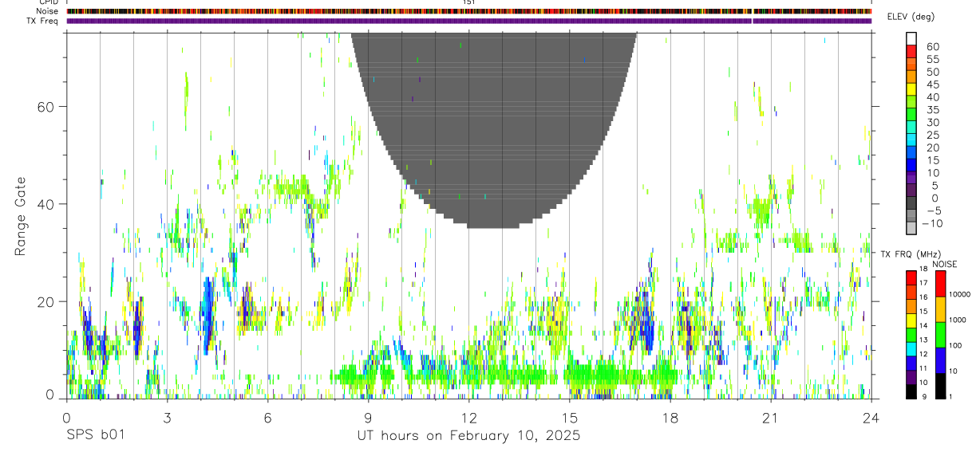Click the black NOISE swatch between 1 and 10

(x=940, y=385)
